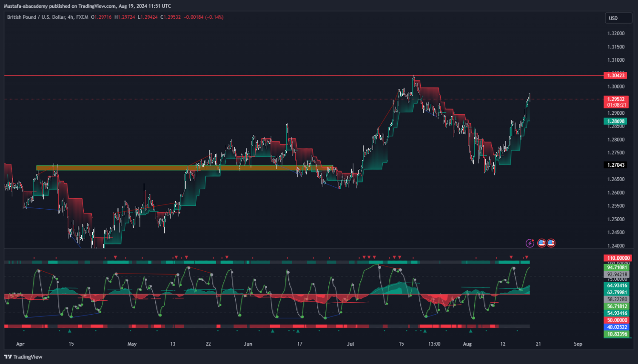Click the Aug label on the time axis
Image resolution: width=638 pixels, height=364 pixels.
click(x=467, y=344)
